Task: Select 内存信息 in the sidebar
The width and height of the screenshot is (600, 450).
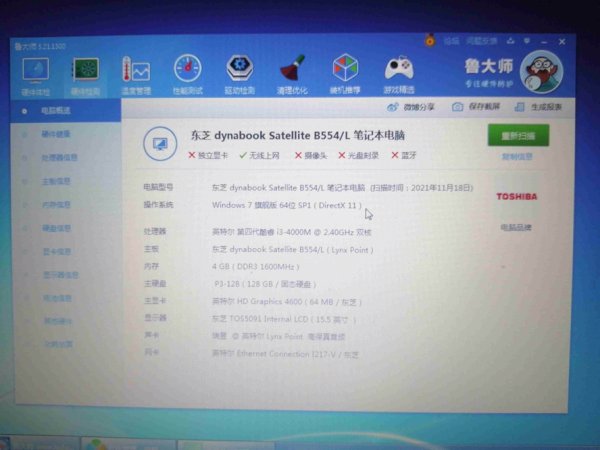Action: point(56,205)
